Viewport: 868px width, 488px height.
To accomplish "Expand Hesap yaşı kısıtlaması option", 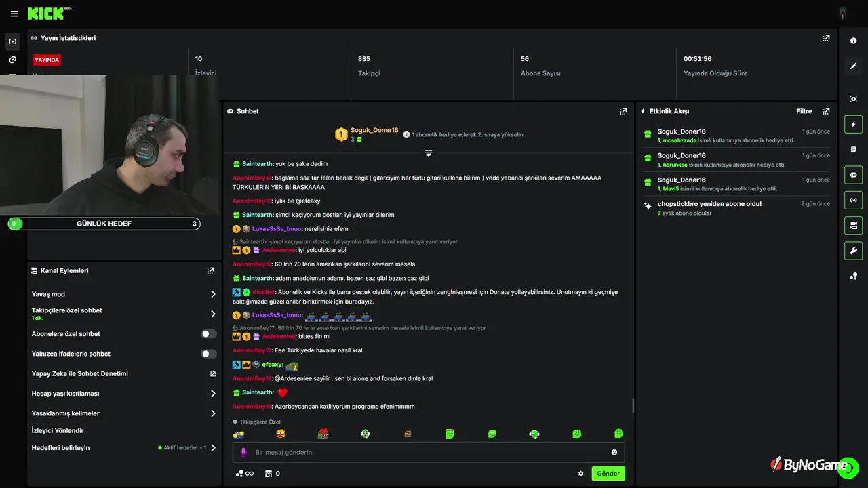I will coord(123,394).
